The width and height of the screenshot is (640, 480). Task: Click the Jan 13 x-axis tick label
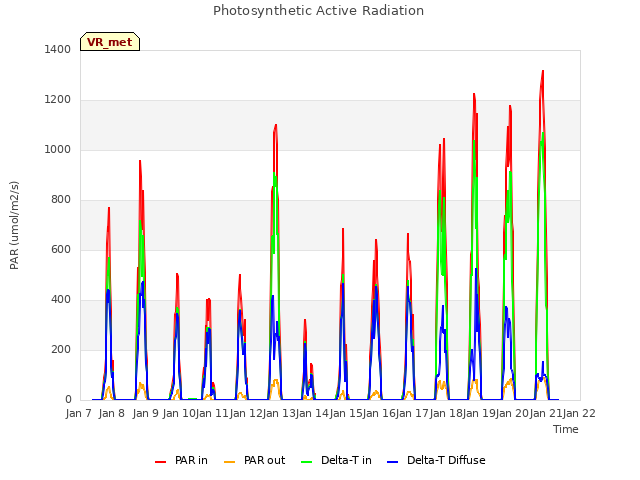[278, 413]
